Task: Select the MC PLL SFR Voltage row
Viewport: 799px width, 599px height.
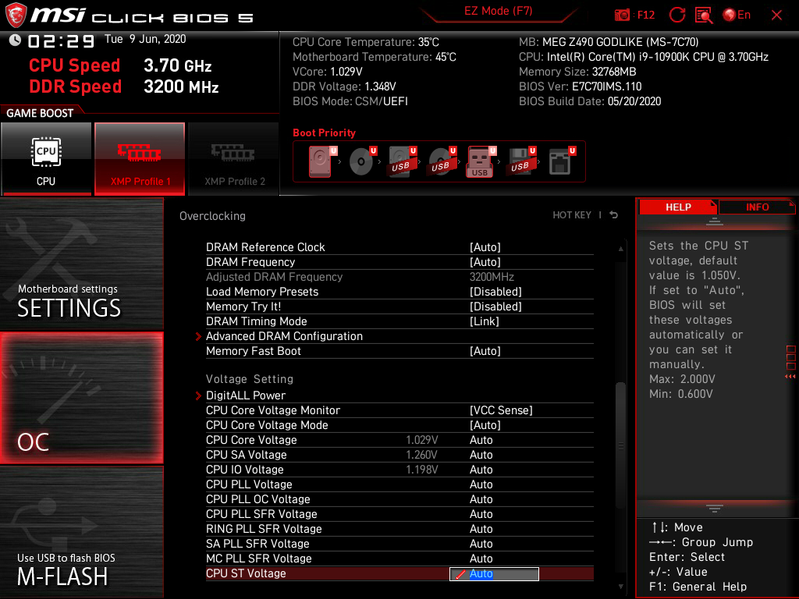Action: [400, 558]
